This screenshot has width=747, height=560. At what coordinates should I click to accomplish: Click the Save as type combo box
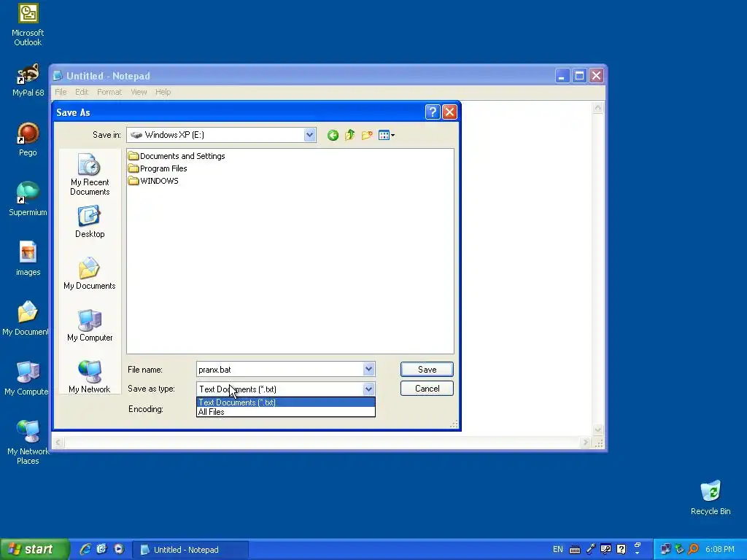tap(285, 389)
